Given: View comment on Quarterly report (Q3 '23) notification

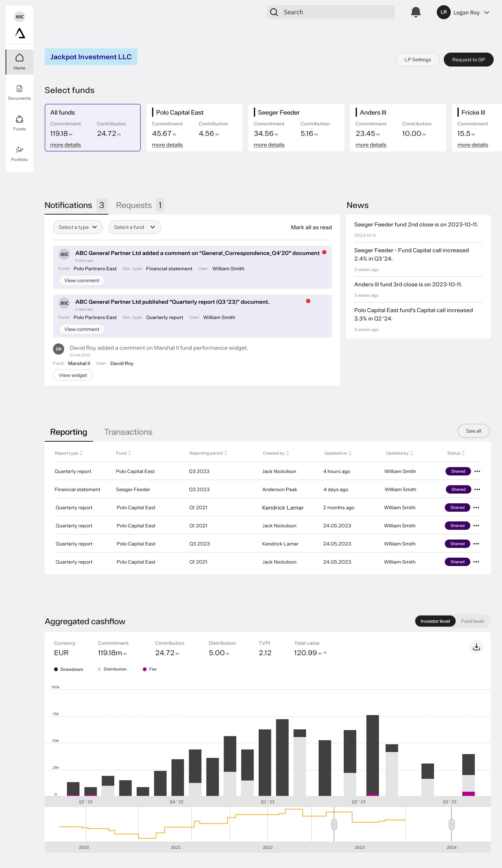Looking at the screenshot, I should pyautogui.click(x=82, y=329).
